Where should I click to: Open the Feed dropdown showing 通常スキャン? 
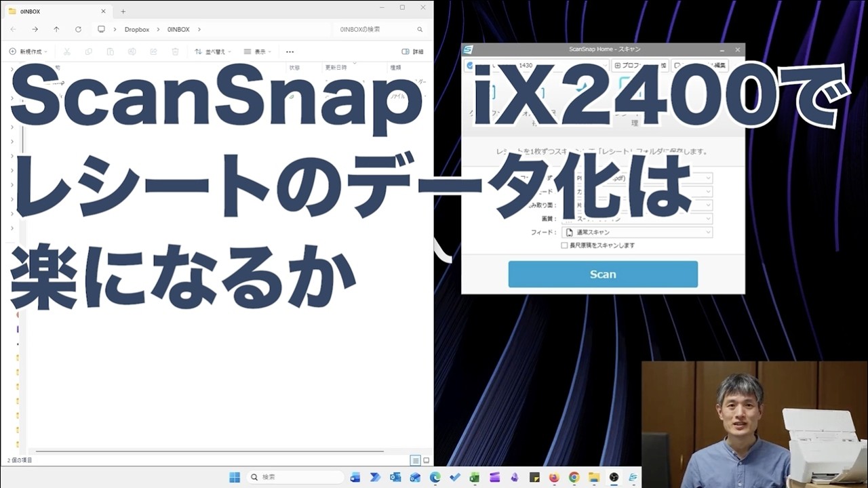(637, 232)
